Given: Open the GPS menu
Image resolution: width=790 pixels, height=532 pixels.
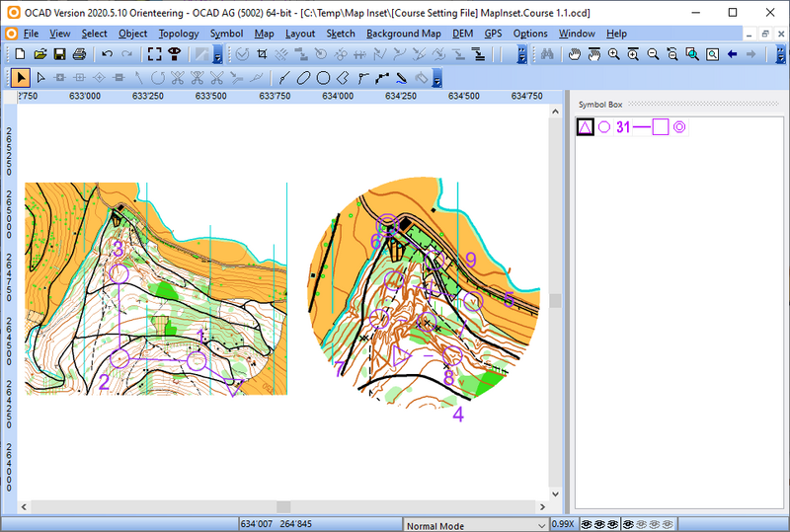Looking at the screenshot, I should pos(493,34).
